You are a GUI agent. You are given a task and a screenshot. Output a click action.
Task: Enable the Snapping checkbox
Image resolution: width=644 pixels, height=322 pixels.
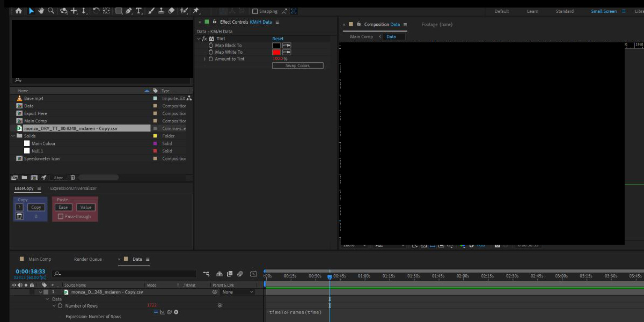coord(255,11)
